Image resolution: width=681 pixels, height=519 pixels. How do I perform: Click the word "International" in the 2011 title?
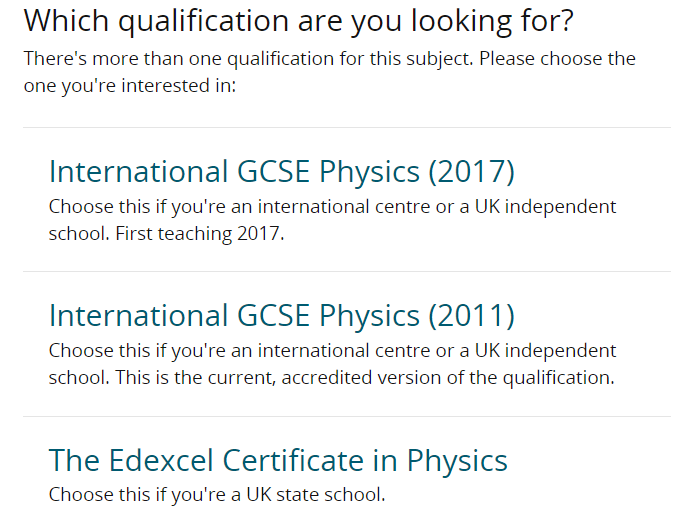click(138, 316)
